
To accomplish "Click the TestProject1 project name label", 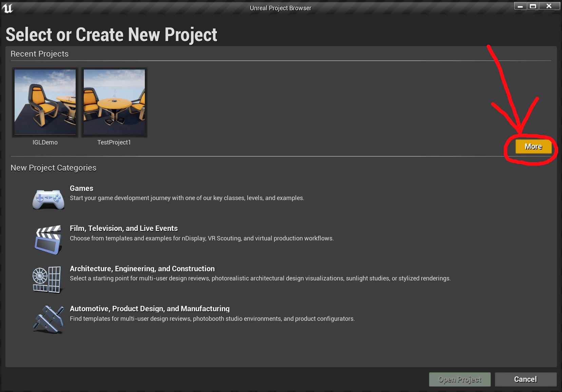I will point(114,142).
